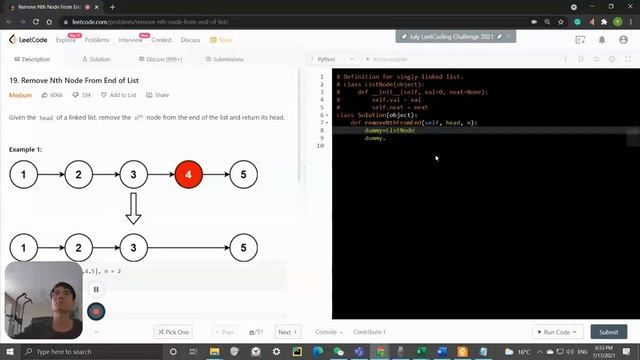The height and width of the screenshot is (360, 640).
Task: Switch to the Description tab
Action: coord(32,59)
